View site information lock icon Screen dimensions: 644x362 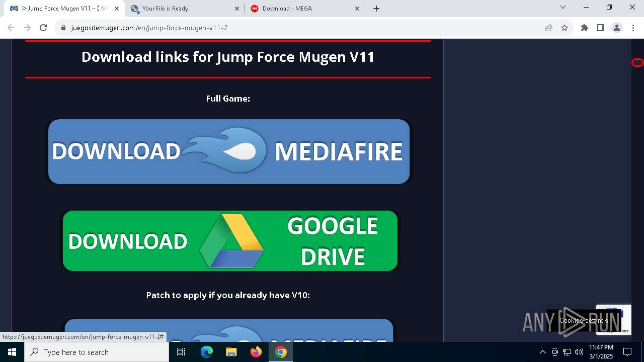point(63,28)
